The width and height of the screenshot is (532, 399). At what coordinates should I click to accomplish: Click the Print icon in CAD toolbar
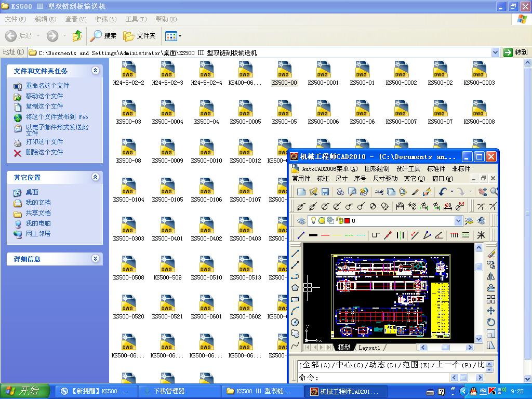point(341,192)
